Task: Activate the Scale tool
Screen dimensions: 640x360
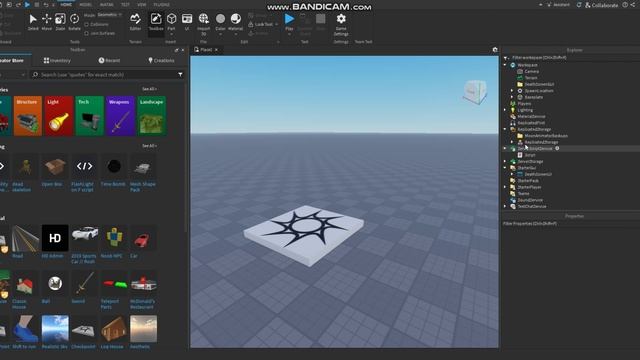Action: [60, 22]
